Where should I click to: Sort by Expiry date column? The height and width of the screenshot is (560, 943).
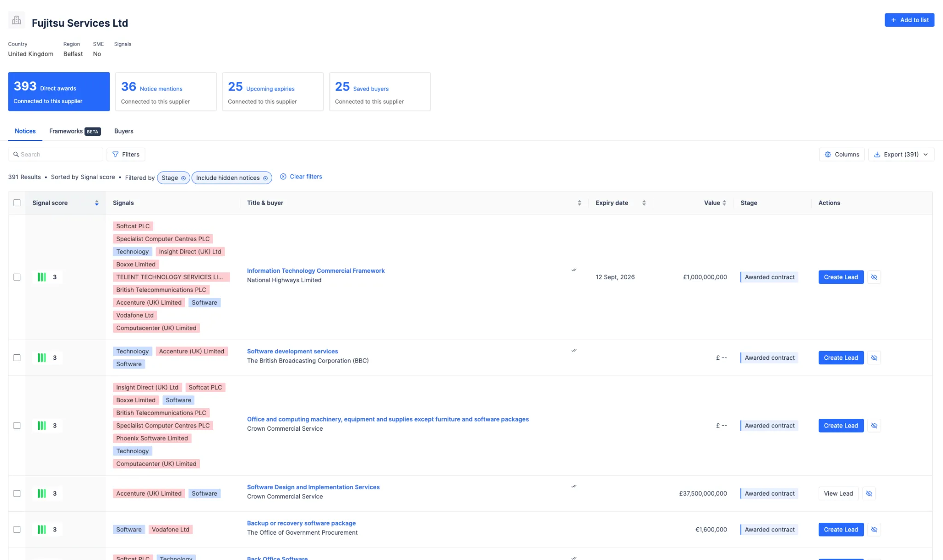click(x=644, y=203)
